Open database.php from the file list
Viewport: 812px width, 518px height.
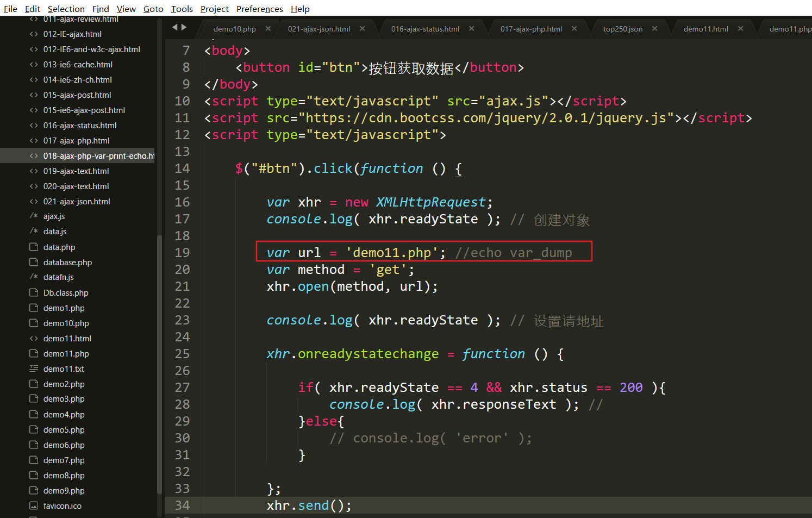(67, 262)
